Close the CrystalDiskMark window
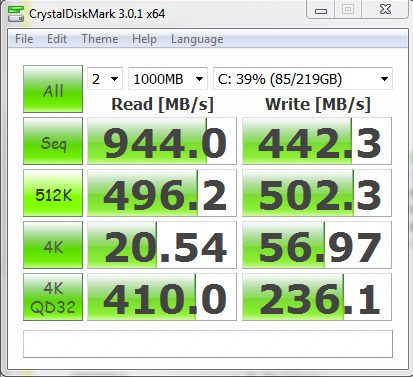 click(385, 9)
